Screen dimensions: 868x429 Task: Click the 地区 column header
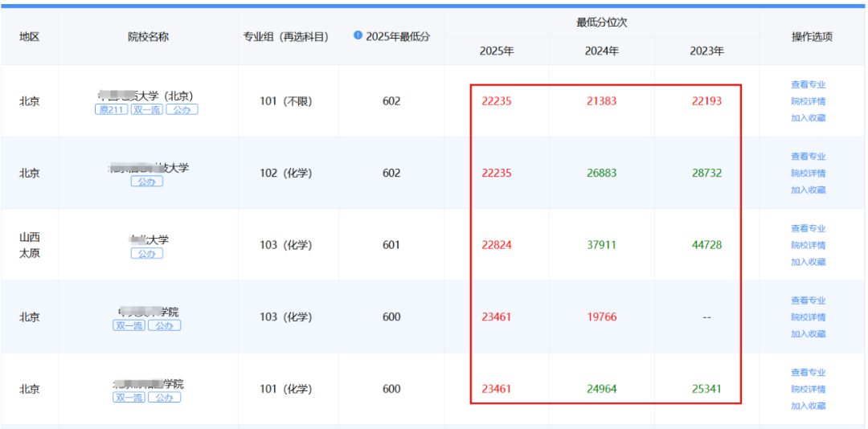tap(30, 36)
